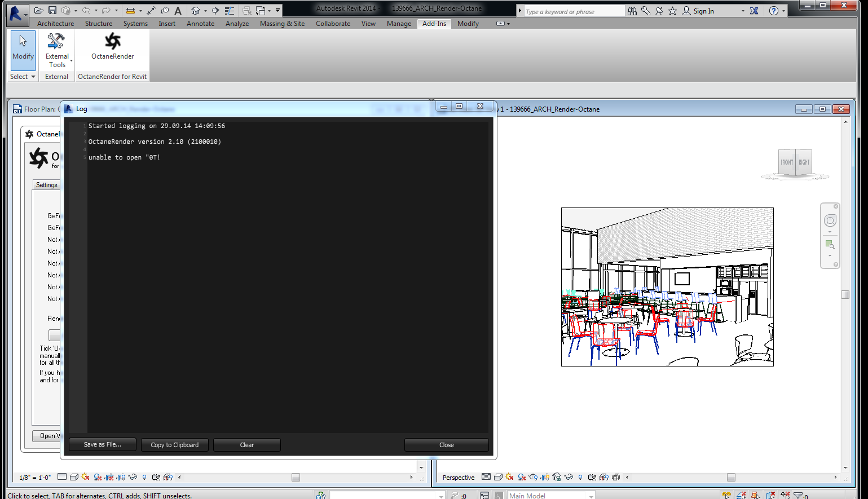This screenshot has width=868, height=499.
Task: Click the 3D perspective cafeteria view
Action: 667,287
